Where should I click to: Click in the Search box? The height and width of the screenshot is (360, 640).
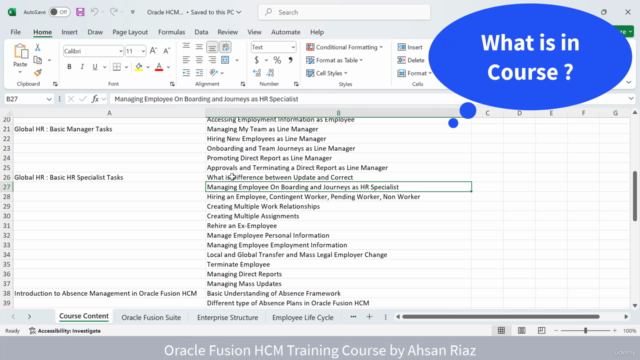coord(344,12)
